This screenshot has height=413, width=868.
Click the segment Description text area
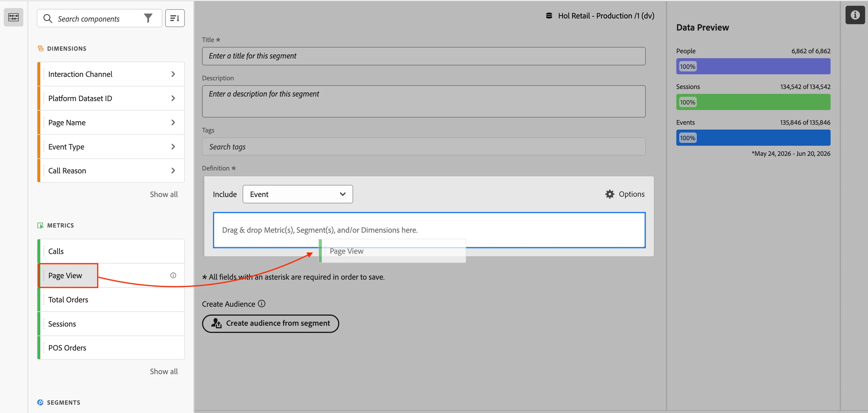424,101
